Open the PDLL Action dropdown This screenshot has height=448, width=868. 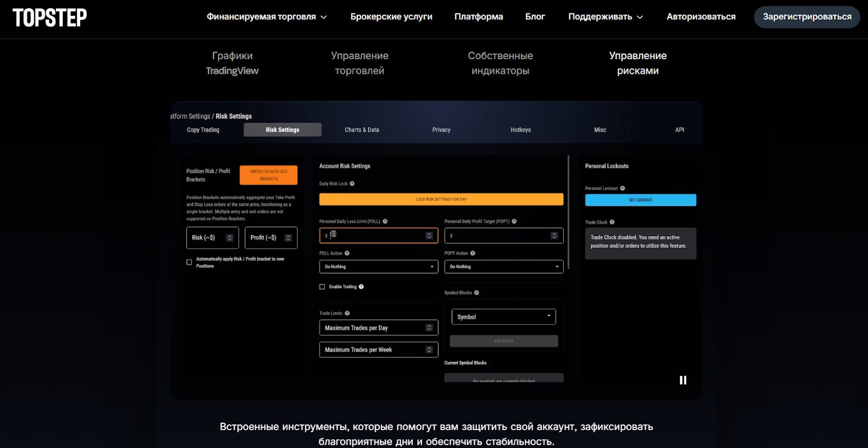click(x=379, y=267)
